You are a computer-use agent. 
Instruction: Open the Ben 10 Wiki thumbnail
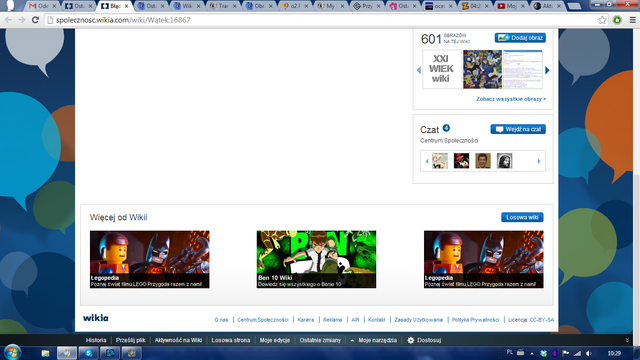pyautogui.click(x=316, y=259)
